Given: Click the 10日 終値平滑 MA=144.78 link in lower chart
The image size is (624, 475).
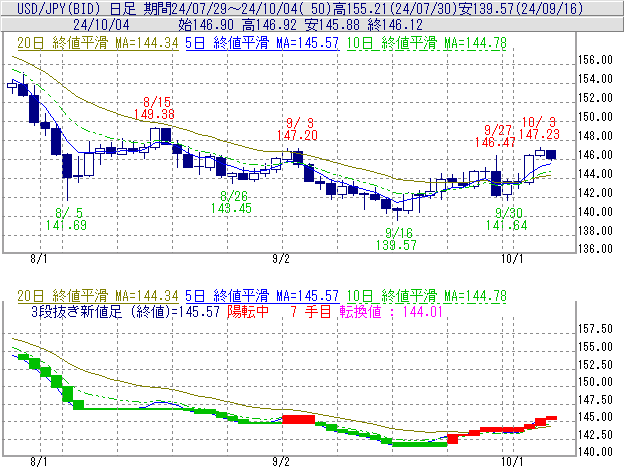Looking at the screenshot, I should pyautogui.click(x=427, y=296).
